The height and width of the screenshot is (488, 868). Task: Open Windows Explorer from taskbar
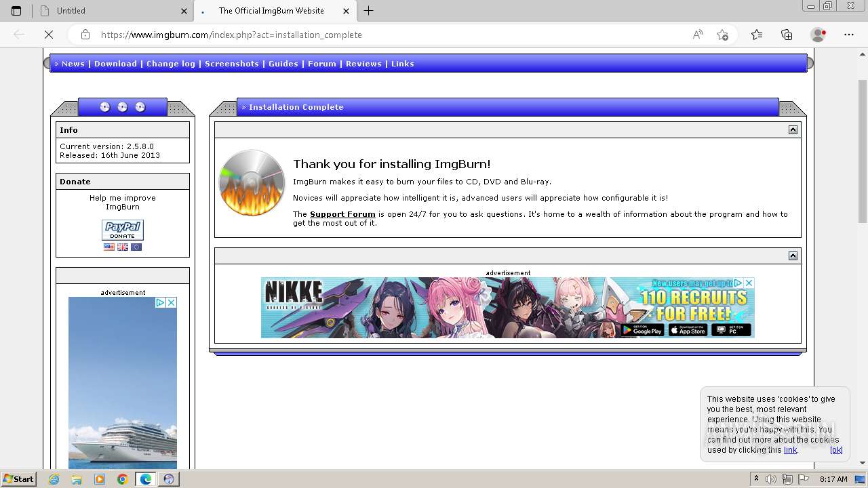point(77,479)
